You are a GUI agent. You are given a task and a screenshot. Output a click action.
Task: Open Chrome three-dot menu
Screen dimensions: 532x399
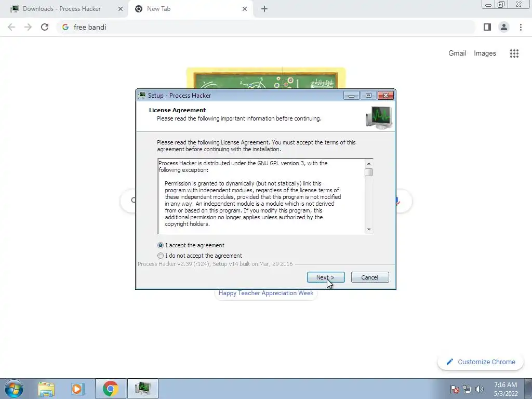pos(521,27)
